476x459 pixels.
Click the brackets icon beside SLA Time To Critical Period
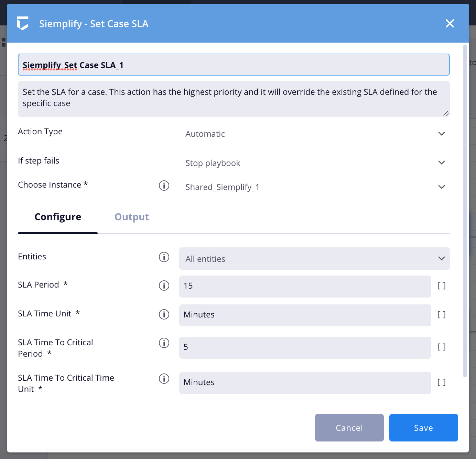[x=442, y=347]
